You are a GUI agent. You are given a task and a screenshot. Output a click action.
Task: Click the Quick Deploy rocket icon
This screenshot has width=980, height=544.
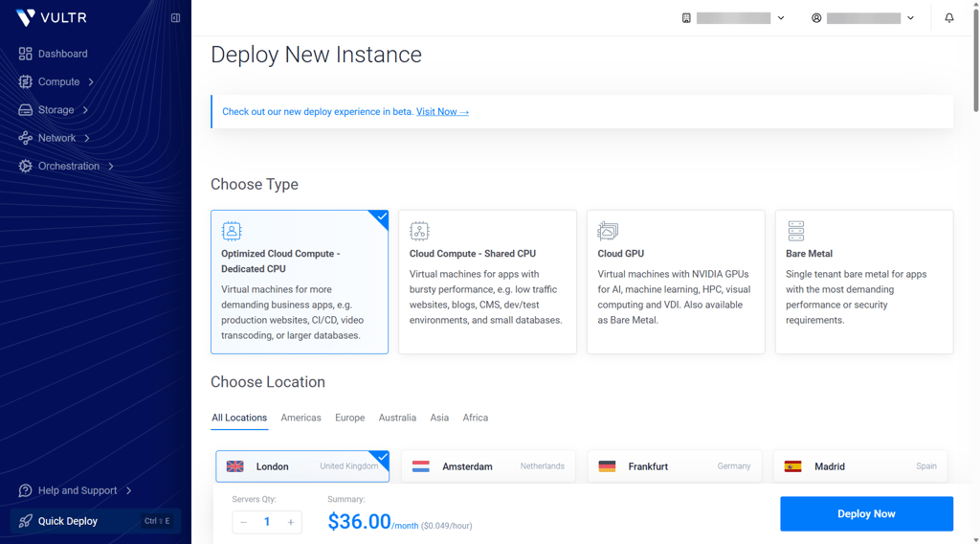coord(25,521)
